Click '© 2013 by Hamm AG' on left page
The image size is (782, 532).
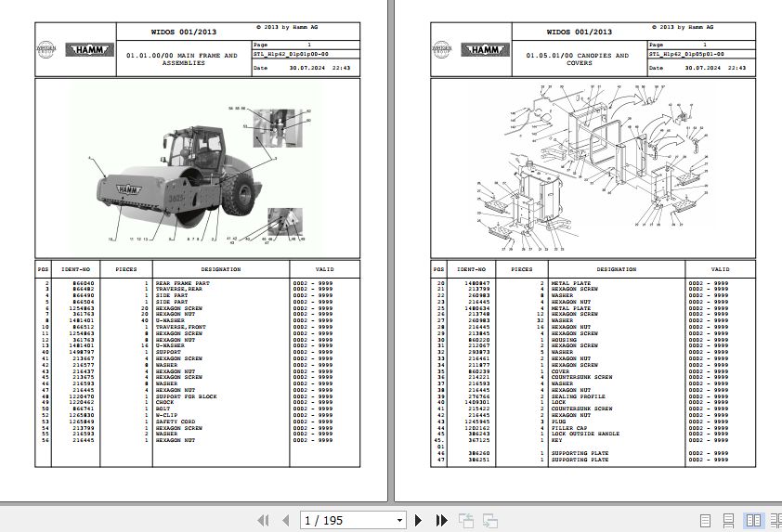point(287,27)
